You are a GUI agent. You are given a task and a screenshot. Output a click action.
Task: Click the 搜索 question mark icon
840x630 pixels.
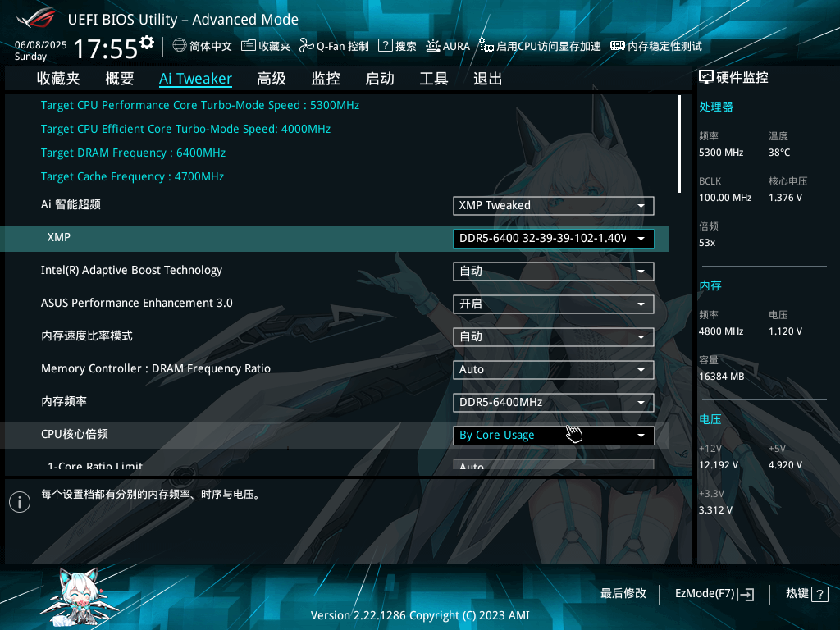(x=386, y=46)
